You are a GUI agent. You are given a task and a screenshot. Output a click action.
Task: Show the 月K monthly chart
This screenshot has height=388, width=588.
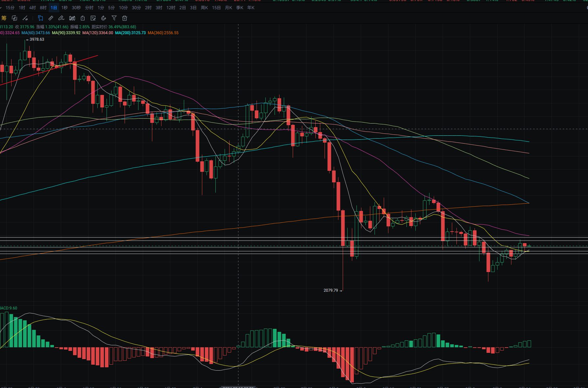coord(229,8)
